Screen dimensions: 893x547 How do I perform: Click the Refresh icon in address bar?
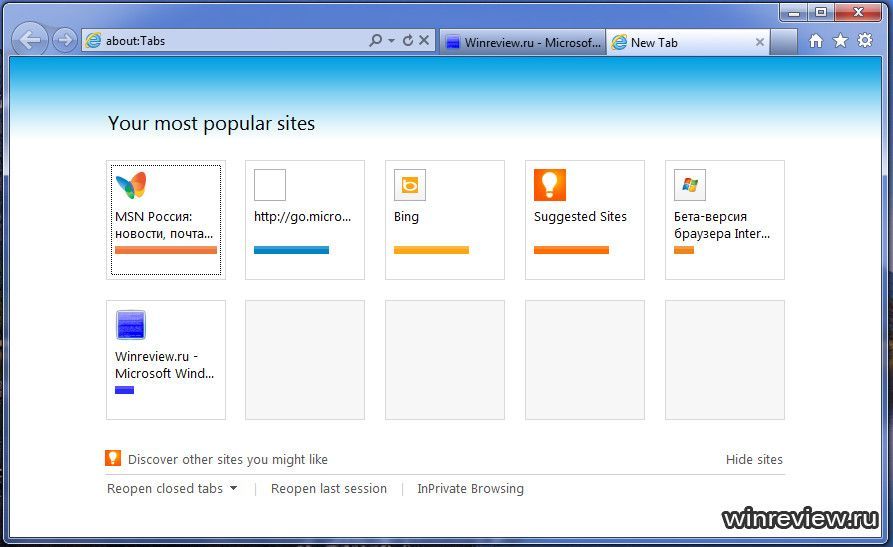(407, 41)
